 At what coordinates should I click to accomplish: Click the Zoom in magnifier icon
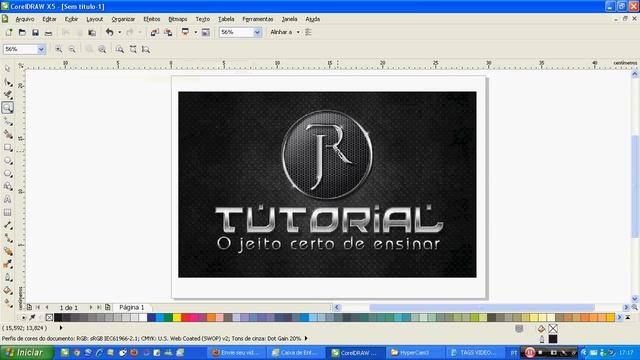pos(59,49)
